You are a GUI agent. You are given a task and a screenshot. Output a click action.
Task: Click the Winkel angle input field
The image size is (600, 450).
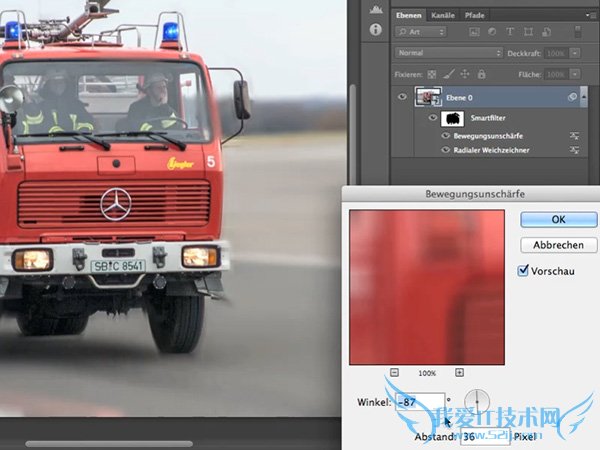[420, 402]
